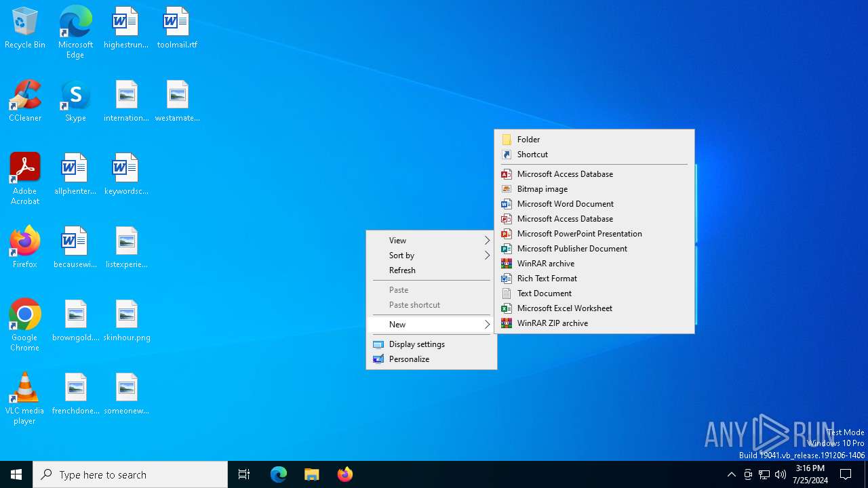This screenshot has width=868, height=488.
Task: Create a new WinRAR ZIP archive
Action: tap(594, 323)
